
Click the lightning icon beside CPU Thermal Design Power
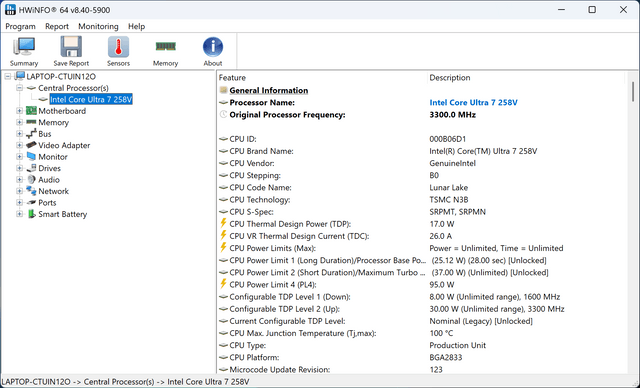click(x=223, y=223)
